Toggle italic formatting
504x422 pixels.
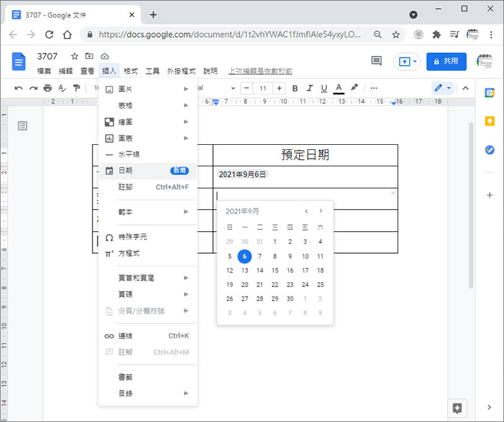(x=309, y=88)
